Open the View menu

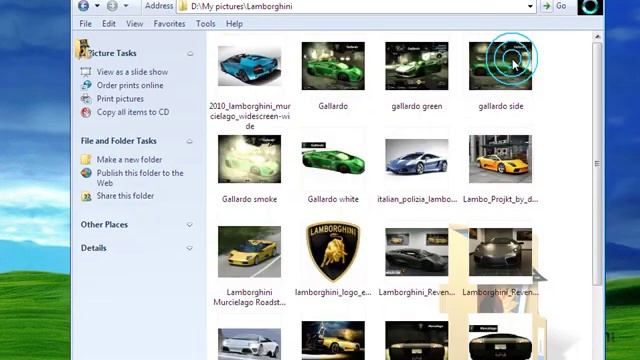pyautogui.click(x=134, y=24)
